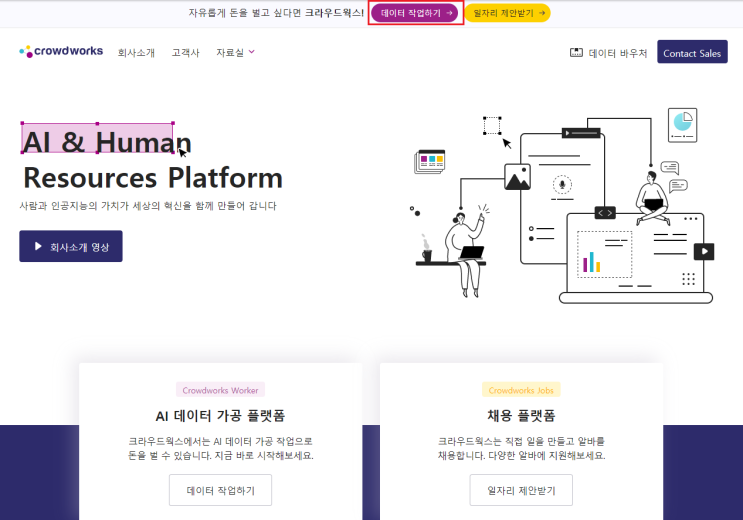Click the purple 데이터 작업하기 banner button
Viewport: 743px width, 520px height.
click(414, 13)
